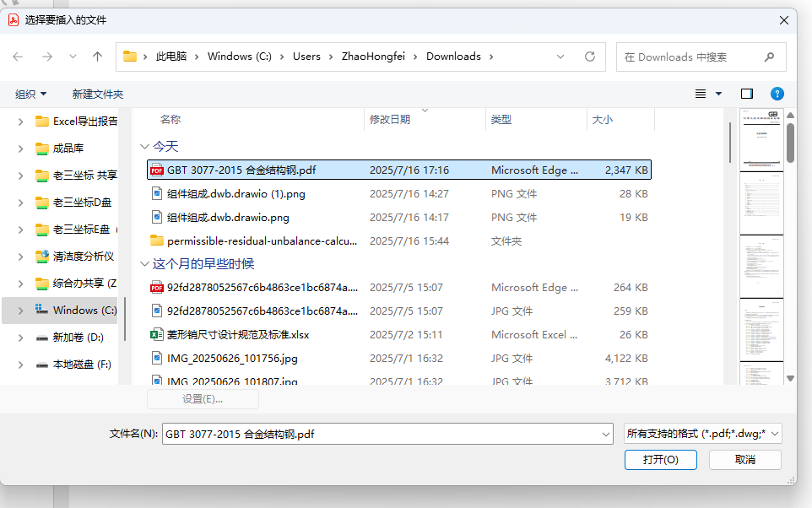Expand Windows (C:) in the sidebar
Image resolution: width=812 pixels, height=508 pixels.
point(22,311)
